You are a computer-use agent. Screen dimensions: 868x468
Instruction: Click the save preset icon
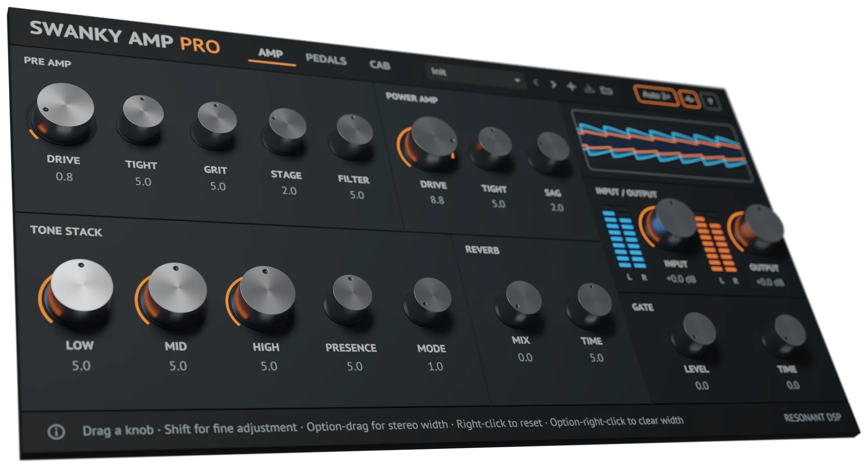pyautogui.click(x=589, y=89)
